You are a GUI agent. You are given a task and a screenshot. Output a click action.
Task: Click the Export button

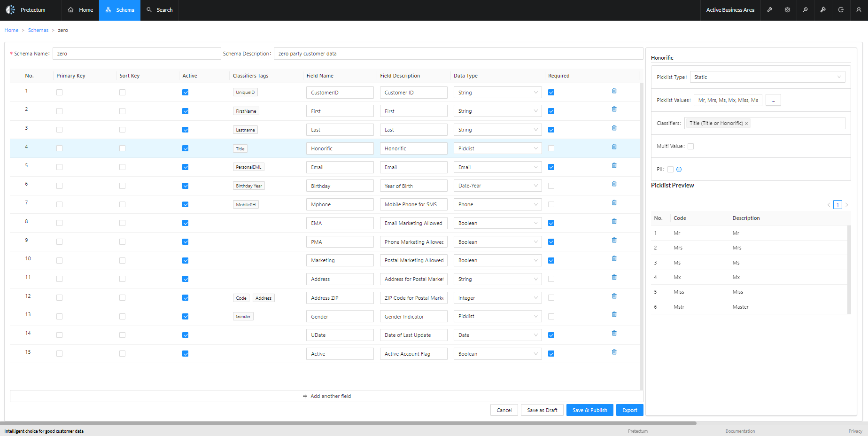coord(629,410)
